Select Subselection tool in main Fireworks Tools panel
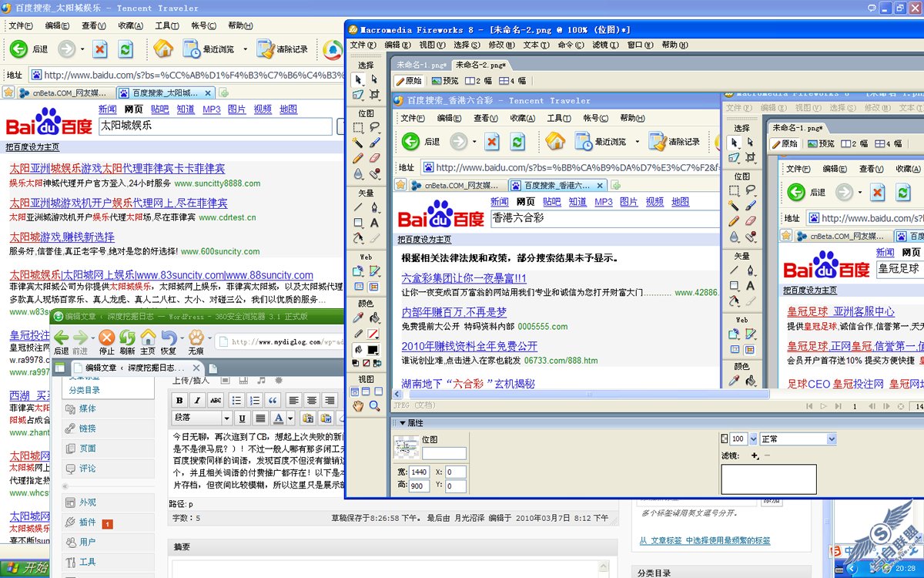 [374, 79]
